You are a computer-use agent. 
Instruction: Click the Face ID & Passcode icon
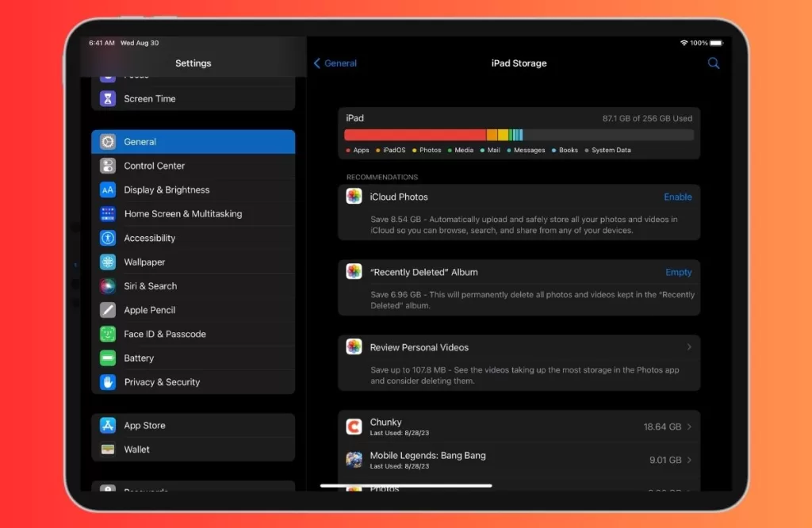coord(108,334)
